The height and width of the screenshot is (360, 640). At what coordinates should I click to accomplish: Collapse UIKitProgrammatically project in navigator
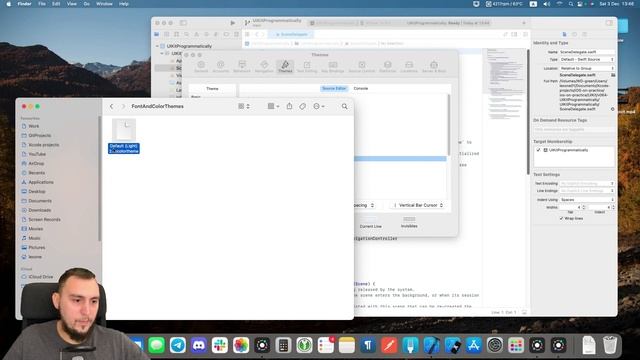pyautogui.click(x=158, y=46)
